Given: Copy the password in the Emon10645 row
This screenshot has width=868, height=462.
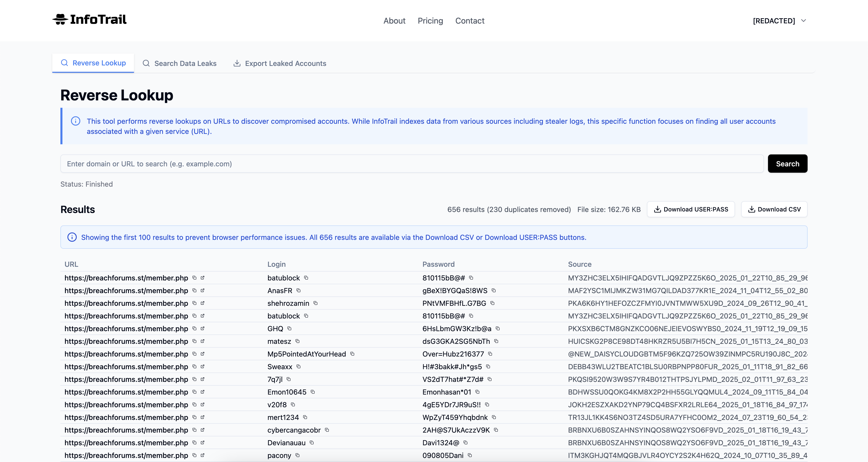Looking at the screenshot, I should pos(477,392).
